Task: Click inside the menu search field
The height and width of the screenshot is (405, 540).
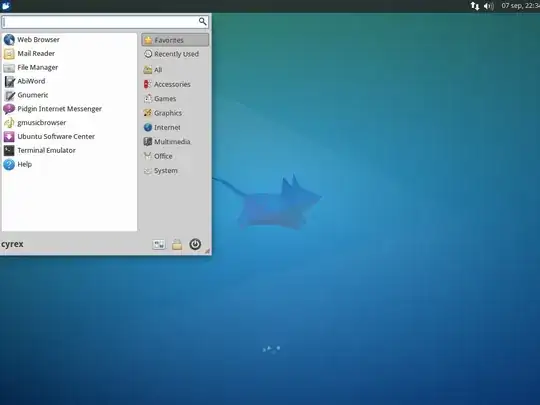Action: tap(100, 22)
